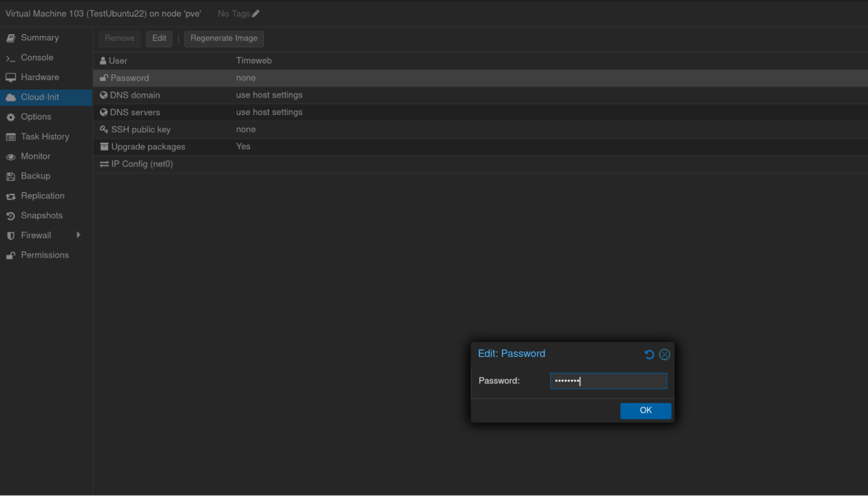The width and height of the screenshot is (868, 496).
Task: Click the key icon beside SSH public key
Action: pyautogui.click(x=104, y=129)
